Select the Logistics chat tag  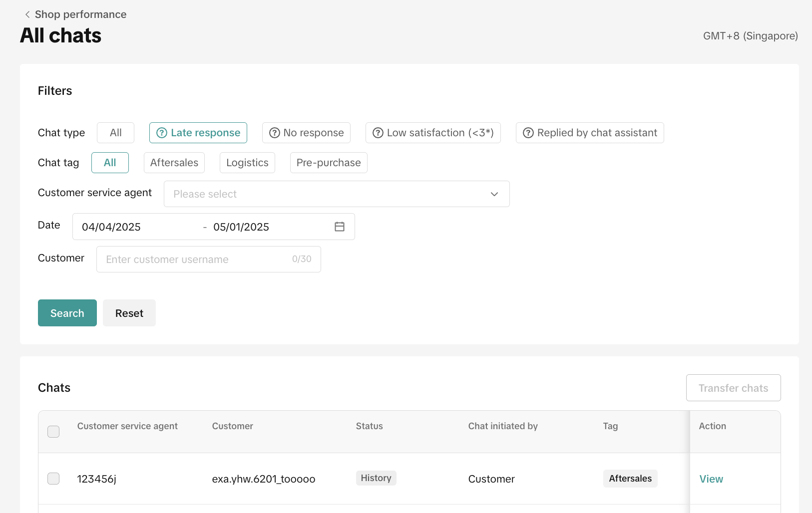(x=247, y=163)
